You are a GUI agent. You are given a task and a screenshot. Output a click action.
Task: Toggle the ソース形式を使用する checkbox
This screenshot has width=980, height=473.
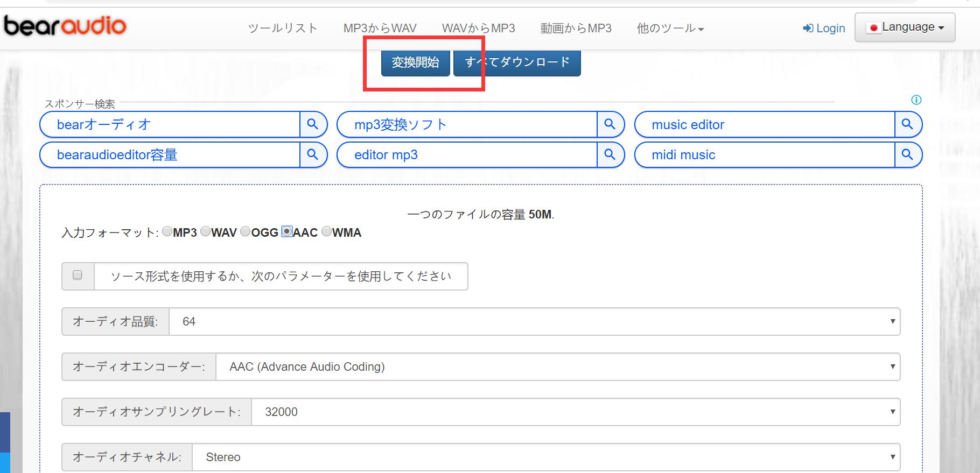[x=78, y=275]
